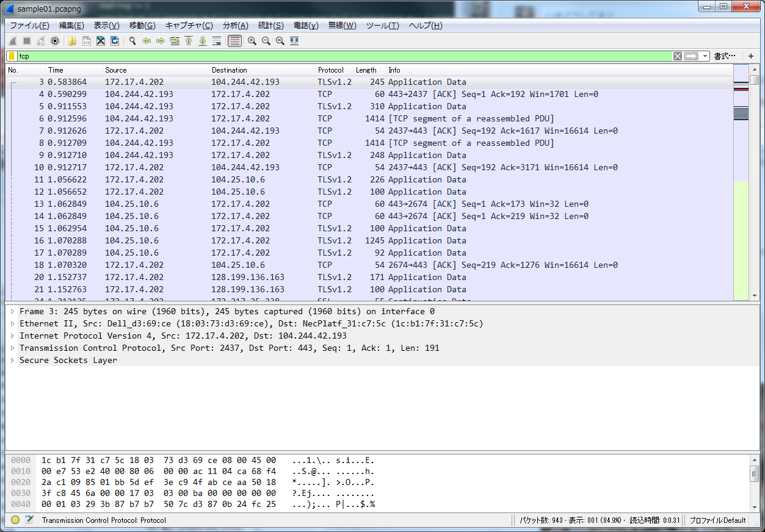Click the プロファイル:Default profile selector
Viewport: 765px width, 532px height.
(717, 520)
